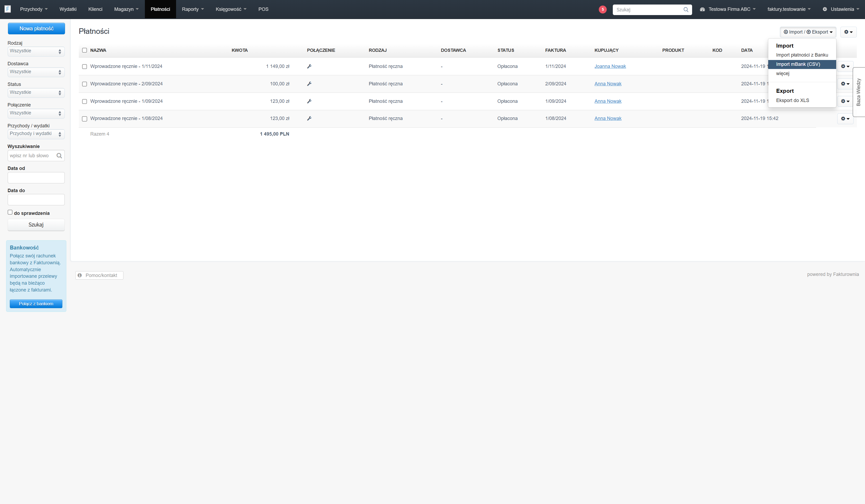Image resolution: width=865 pixels, height=504 pixels.
Task: Open Klienci in the top navigation
Action: coord(95,9)
